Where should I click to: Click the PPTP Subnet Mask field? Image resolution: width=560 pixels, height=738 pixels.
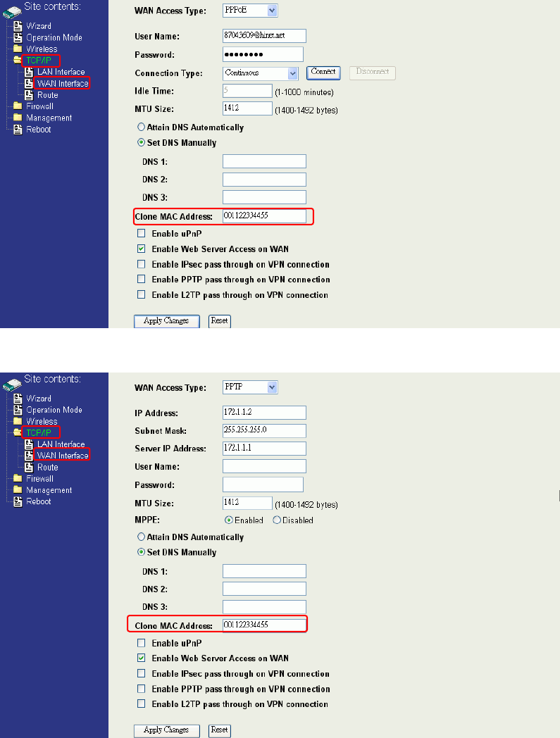coord(264,431)
